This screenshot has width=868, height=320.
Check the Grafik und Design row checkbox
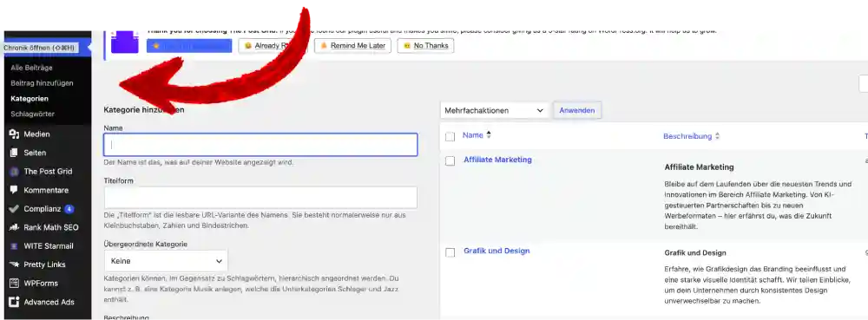[x=450, y=252]
